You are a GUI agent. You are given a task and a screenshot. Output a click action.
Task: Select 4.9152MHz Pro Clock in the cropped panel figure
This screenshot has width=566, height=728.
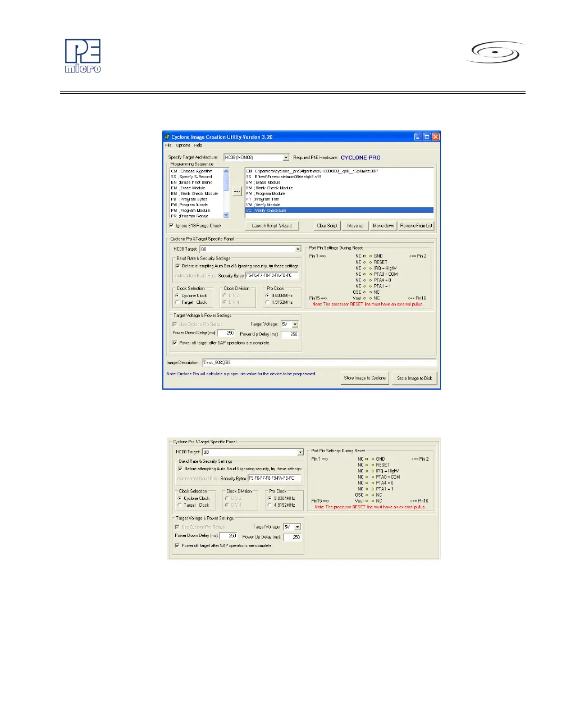tap(270, 505)
